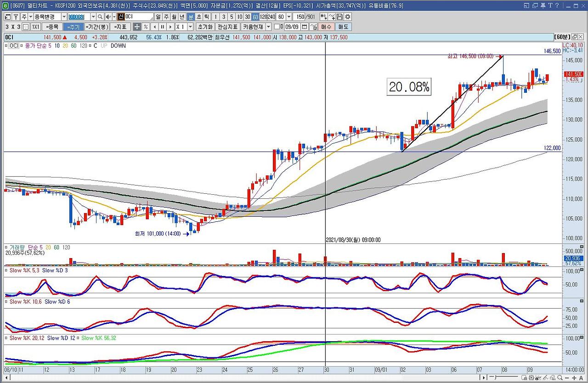The width and height of the screenshot is (588, 383).
Task: Click the 매도 sell button
Action: (x=344, y=27)
